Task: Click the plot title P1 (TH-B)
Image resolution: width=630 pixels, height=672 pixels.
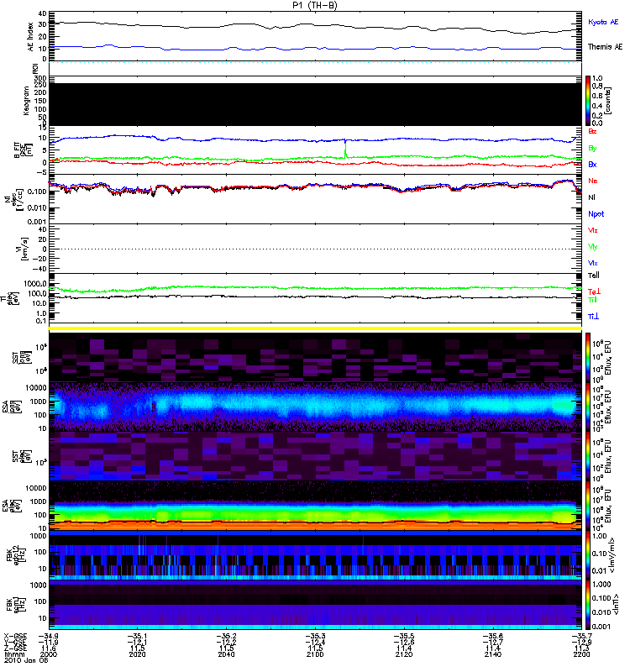Action: pyautogui.click(x=314, y=5)
